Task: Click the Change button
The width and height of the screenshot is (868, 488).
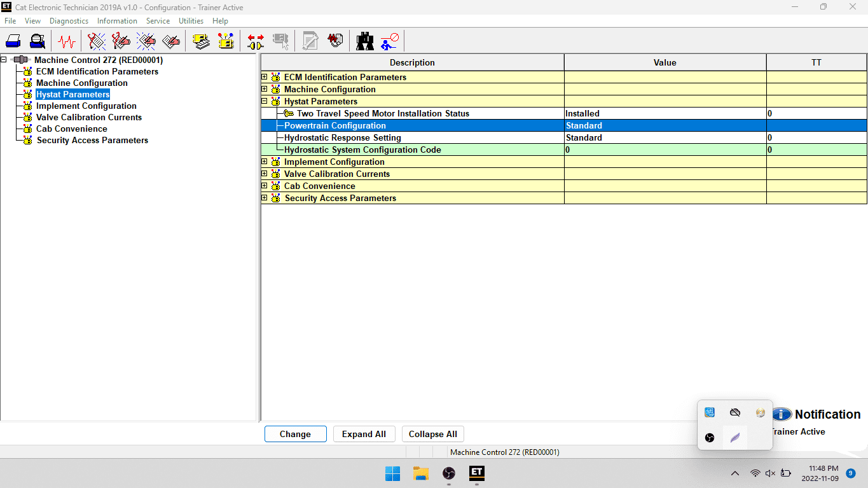Action: click(x=295, y=434)
